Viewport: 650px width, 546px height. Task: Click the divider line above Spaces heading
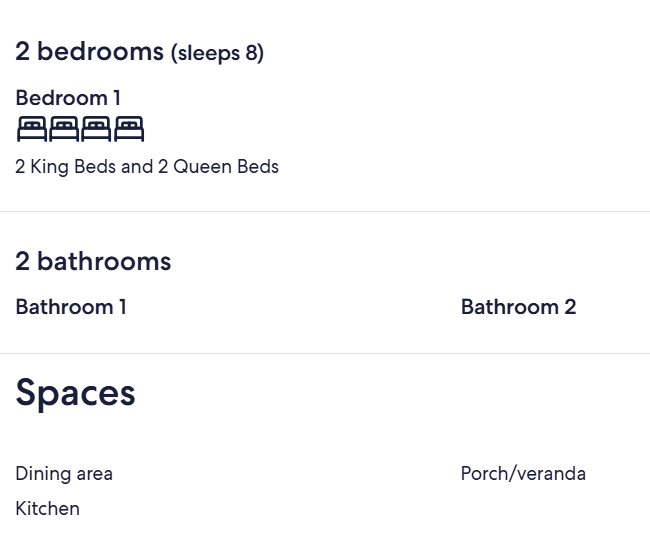pos(325,354)
